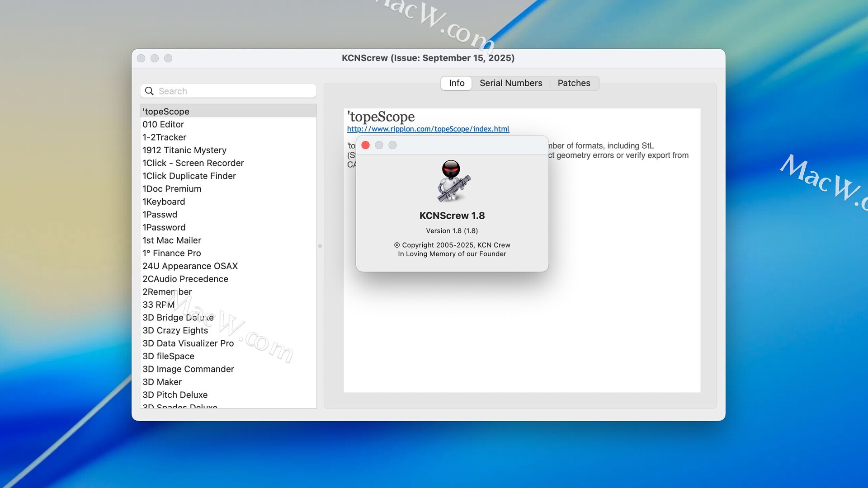The width and height of the screenshot is (868, 488).
Task: Click the 'topeScope heading in Info pane
Action: click(x=381, y=117)
